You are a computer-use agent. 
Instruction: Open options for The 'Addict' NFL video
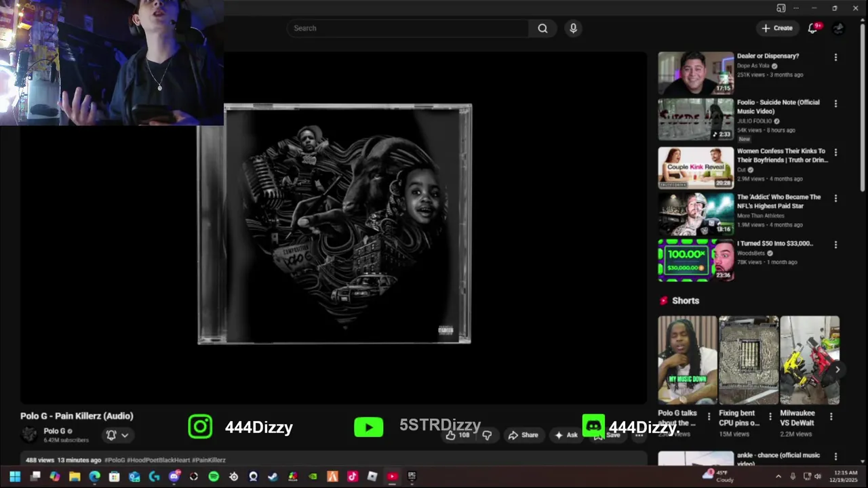[835, 199]
